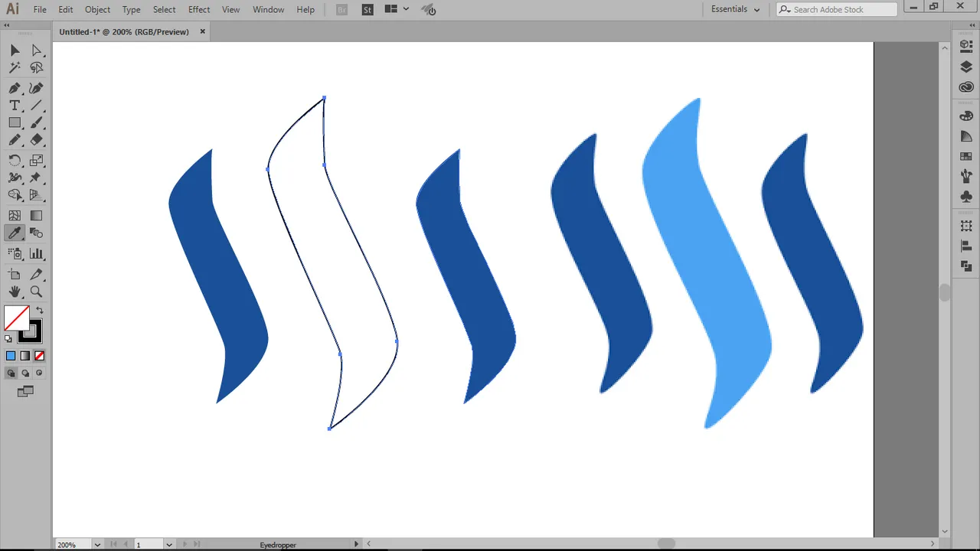Switch to the Untitled-1 document tab
The height and width of the screenshot is (551, 980).
[x=124, y=32]
